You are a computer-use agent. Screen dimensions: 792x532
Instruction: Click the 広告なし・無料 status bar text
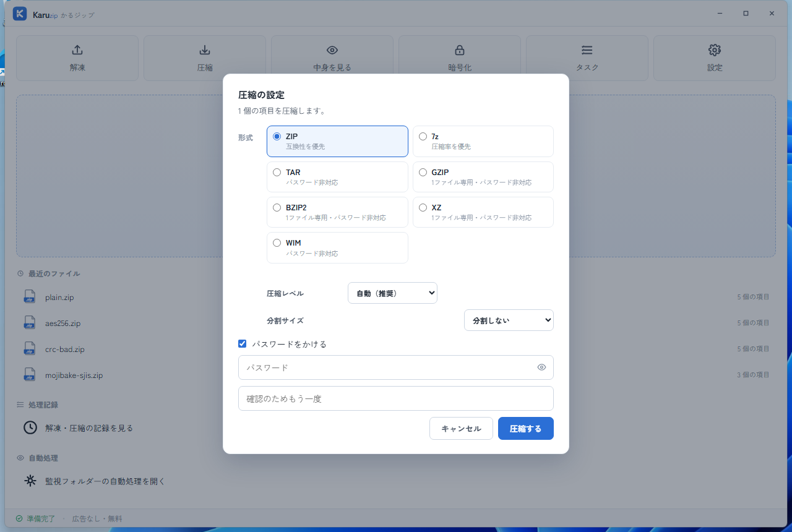tap(97, 519)
